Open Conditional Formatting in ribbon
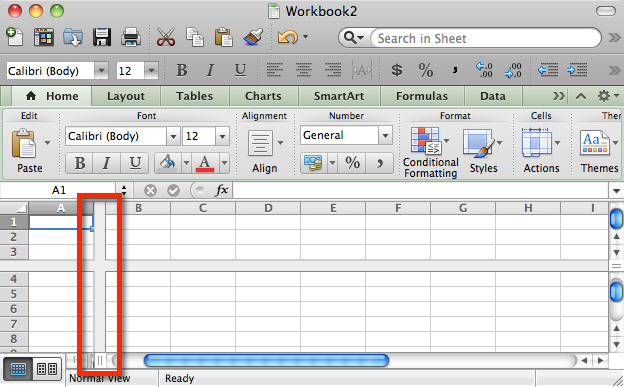 coord(430,152)
